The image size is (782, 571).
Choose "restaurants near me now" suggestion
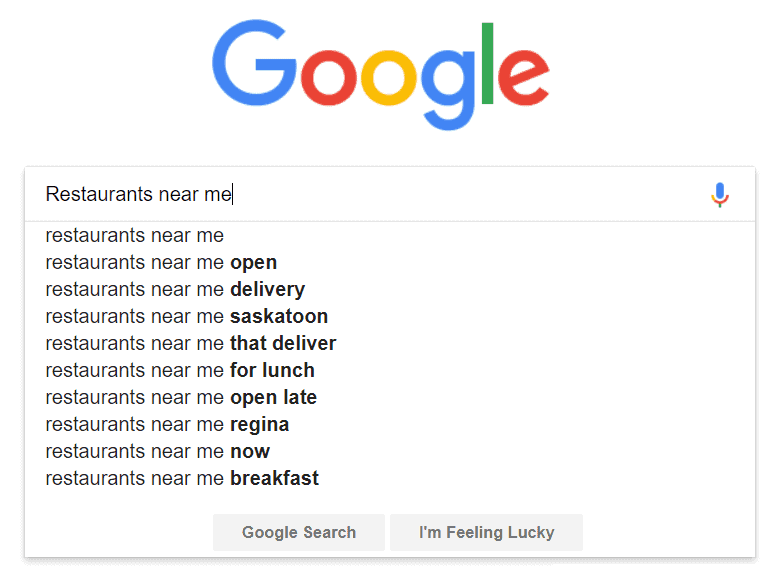coord(158,452)
